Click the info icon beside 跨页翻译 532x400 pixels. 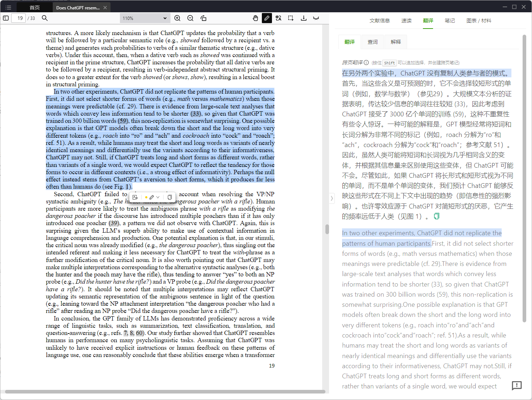click(x=366, y=63)
